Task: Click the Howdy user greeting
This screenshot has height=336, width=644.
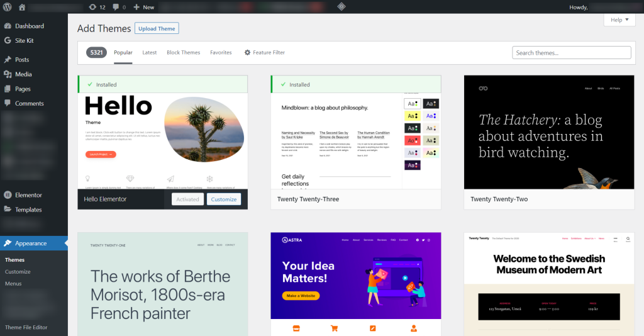Action: point(579,7)
